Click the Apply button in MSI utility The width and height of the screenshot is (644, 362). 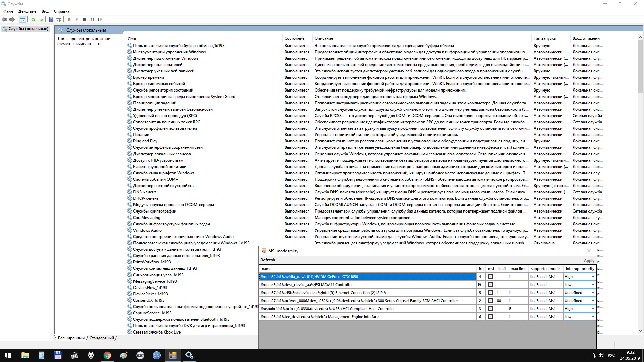click(589, 261)
